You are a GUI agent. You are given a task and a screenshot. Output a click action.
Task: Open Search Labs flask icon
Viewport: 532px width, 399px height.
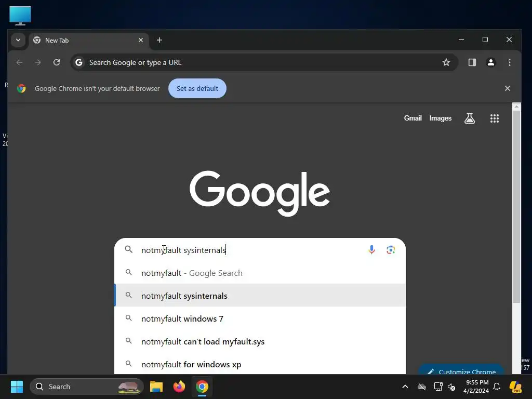tap(470, 118)
